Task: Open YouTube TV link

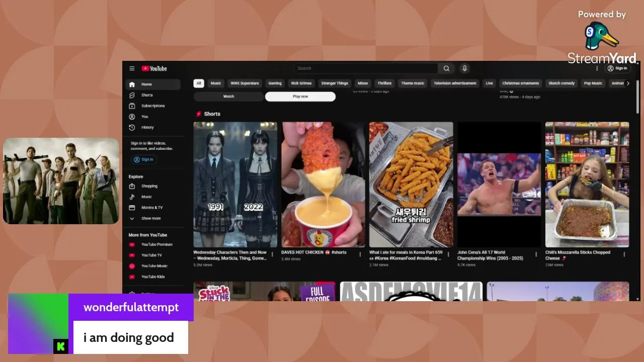Action: point(152,255)
